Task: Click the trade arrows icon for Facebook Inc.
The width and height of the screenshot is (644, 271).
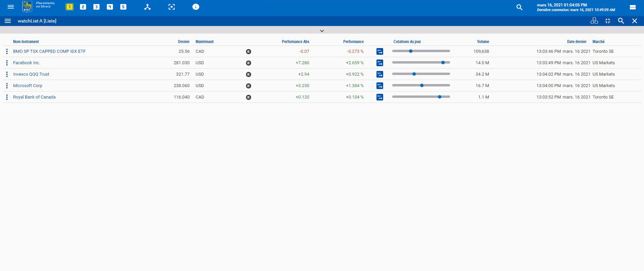Action: tap(380, 63)
